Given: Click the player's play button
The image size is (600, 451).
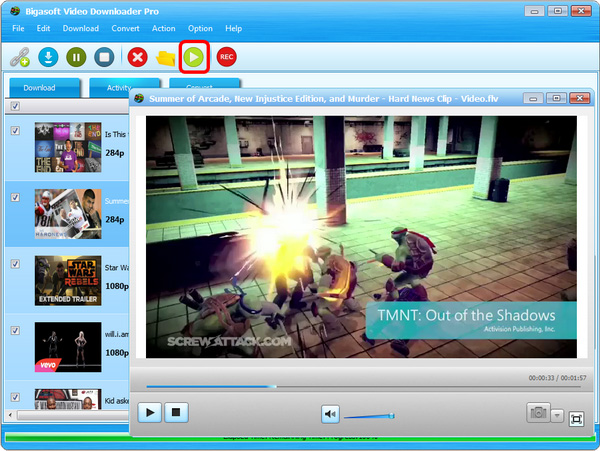Looking at the screenshot, I should click(150, 412).
